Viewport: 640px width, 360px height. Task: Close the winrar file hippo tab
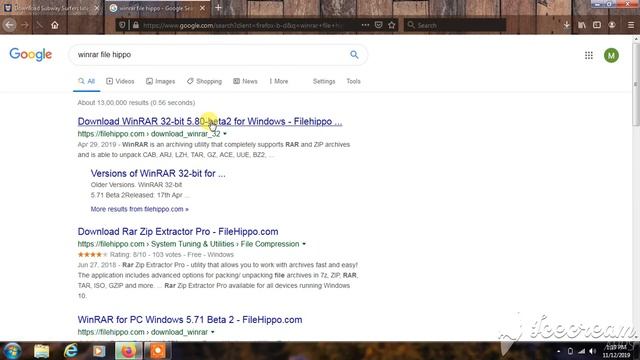pos(202,8)
